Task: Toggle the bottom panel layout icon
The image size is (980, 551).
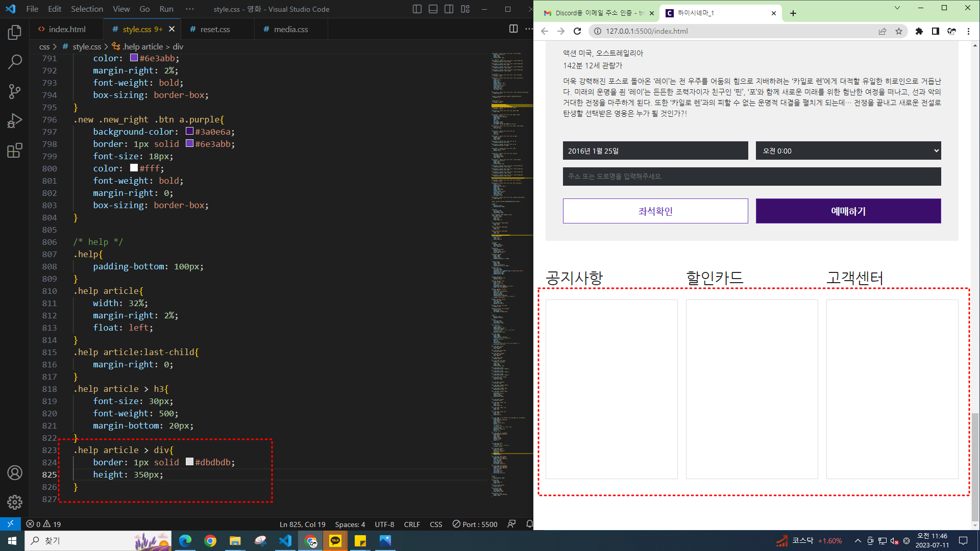Action: click(x=433, y=9)
